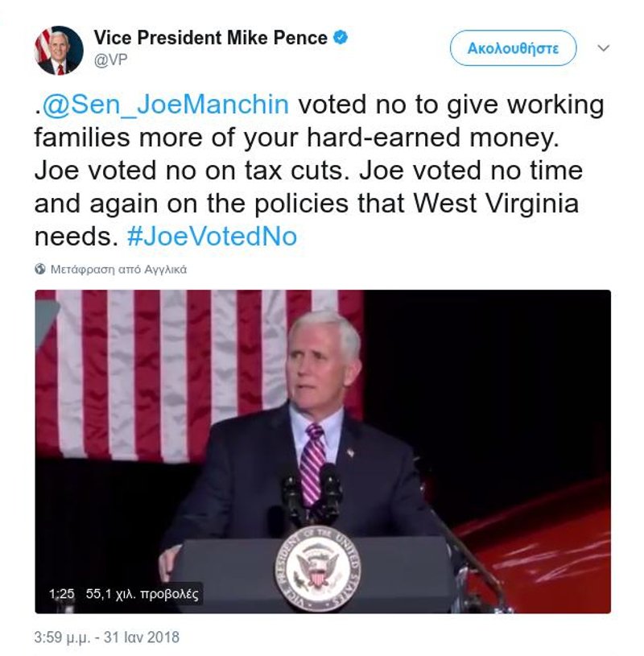Viewport: 644px width, 656px height.
Task: Play the embedded speech video
Action: tap(323, 452)
